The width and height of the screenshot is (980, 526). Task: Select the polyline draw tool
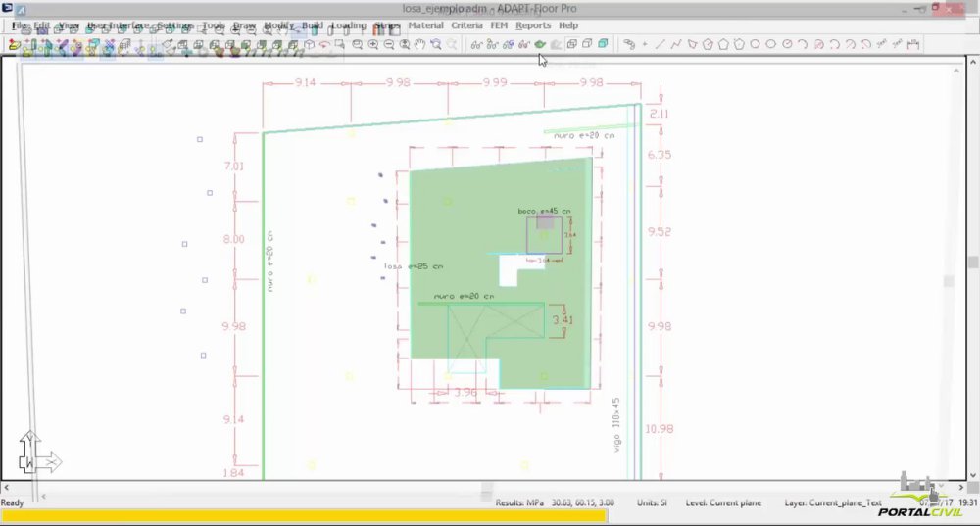click(675, 44)
